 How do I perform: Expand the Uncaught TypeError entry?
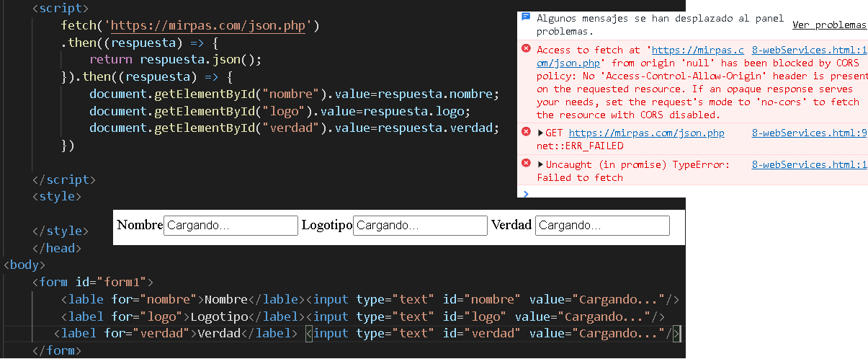click(x=540, y=164)
